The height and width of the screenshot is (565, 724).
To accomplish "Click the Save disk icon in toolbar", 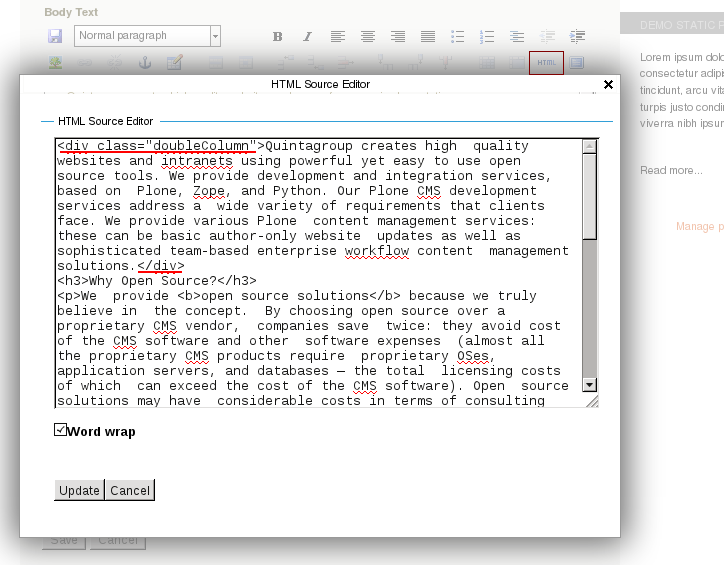I will pos(55,36).
